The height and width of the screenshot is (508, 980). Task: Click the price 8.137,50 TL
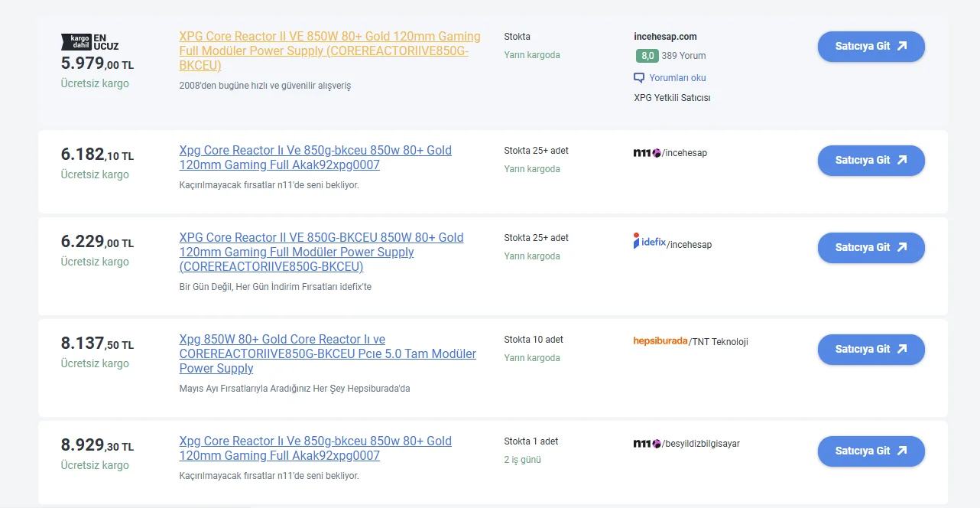pos(97,344)
